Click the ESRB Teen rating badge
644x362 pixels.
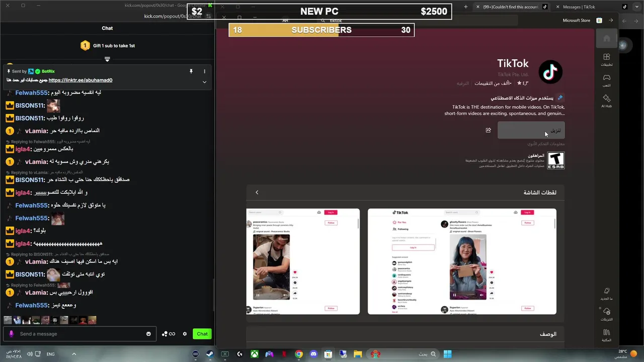(556, 160)
